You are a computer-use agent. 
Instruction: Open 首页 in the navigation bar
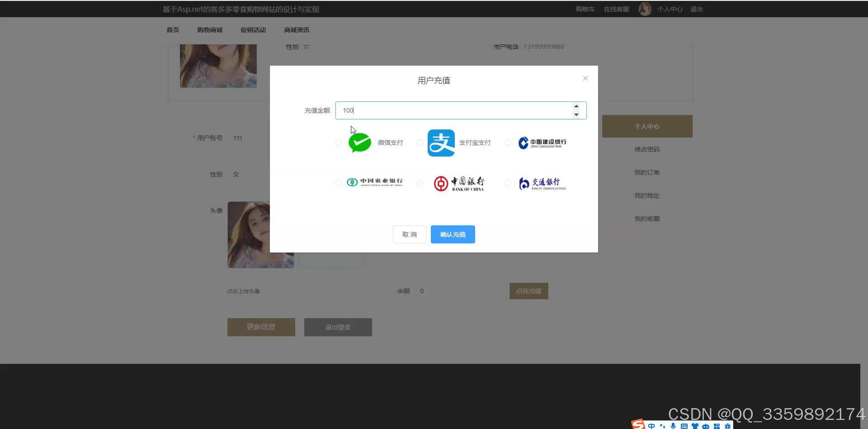tap(173, 30)
